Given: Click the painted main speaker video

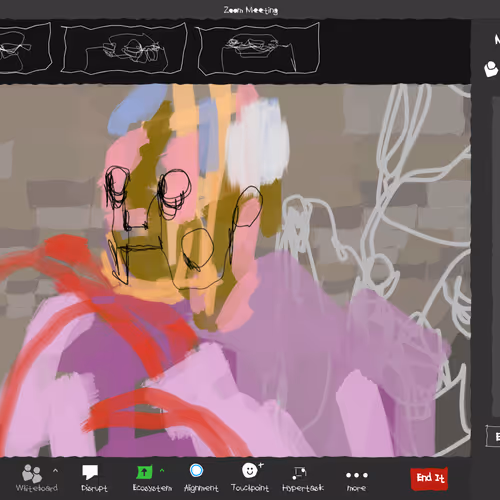Looking at the screenshot, I should [x=235, y=270].
